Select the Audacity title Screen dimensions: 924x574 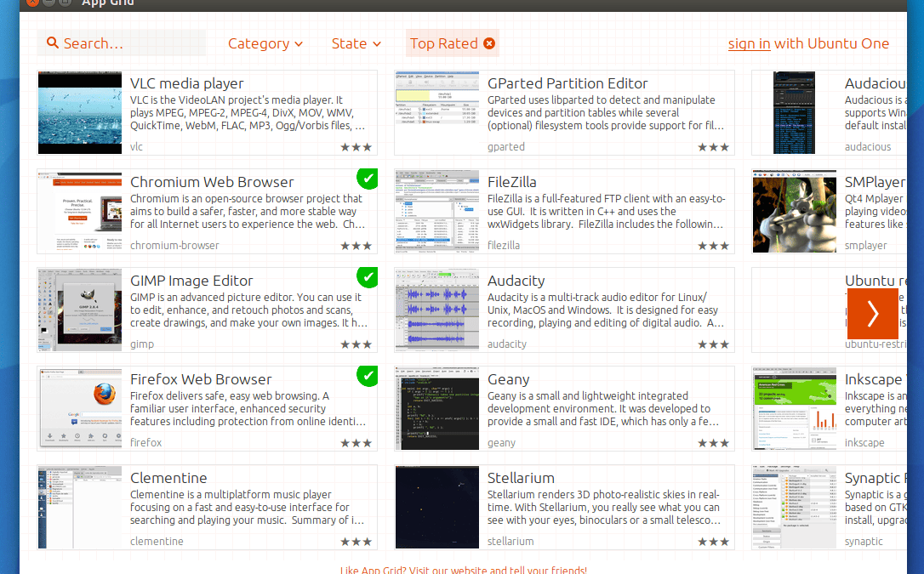(516, 281)
